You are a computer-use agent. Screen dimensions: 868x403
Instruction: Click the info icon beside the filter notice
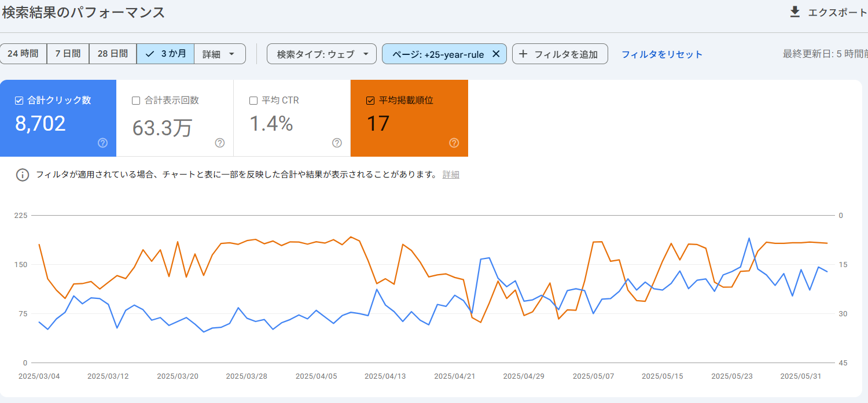[x=23, y=174]
